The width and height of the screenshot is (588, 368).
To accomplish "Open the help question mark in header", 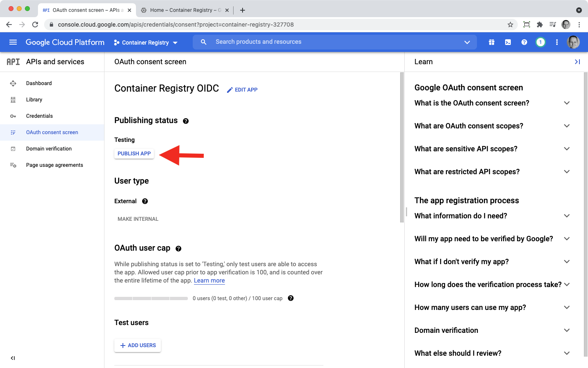I will [524, 42].
